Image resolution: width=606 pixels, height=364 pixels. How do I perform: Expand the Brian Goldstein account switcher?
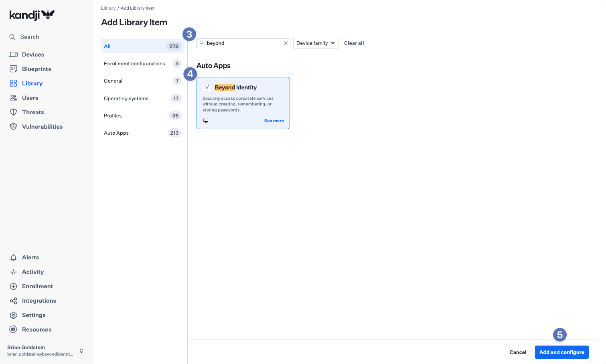pos(81,351)
